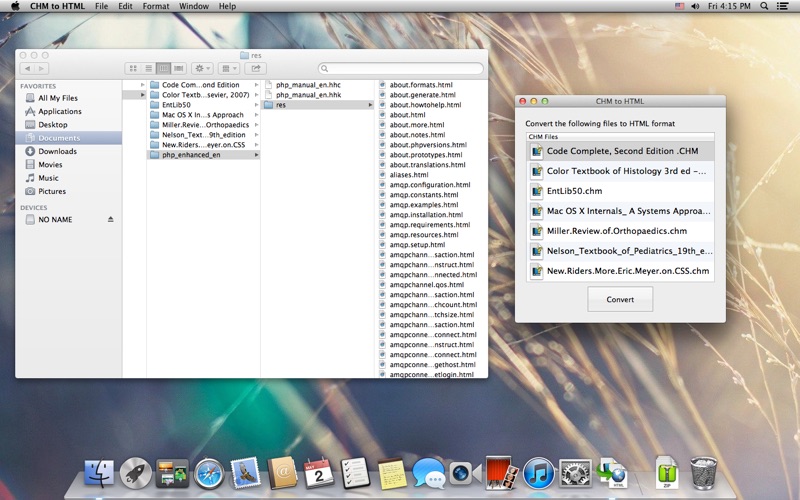800x500 pixels.
Task: Open the ZIP archive icon in Dock
Action: click(667, 472)
